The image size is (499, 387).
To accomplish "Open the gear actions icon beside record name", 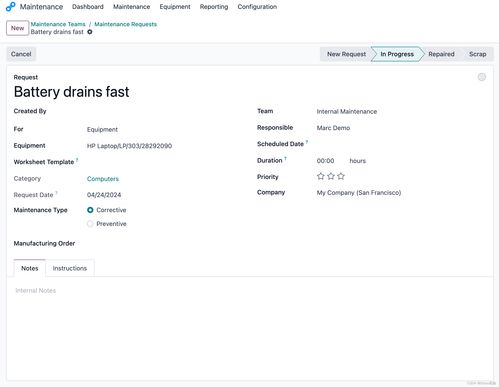I will (90, 32).
